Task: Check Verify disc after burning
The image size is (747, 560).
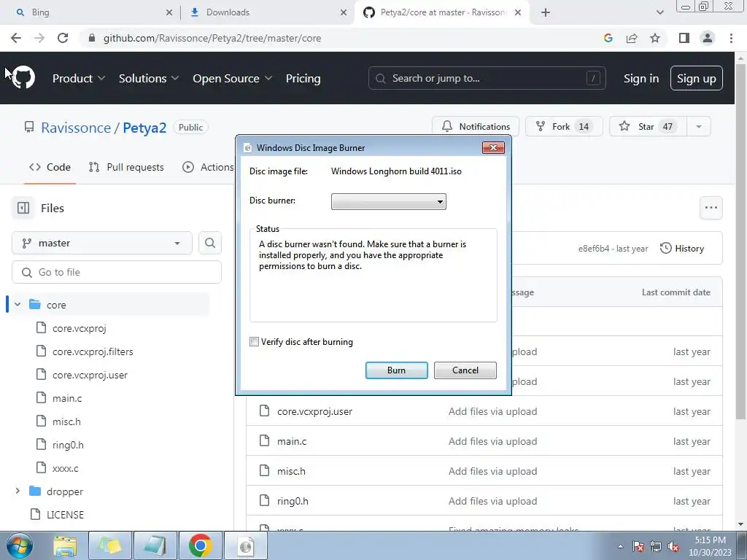Action: tap(255, 342)
